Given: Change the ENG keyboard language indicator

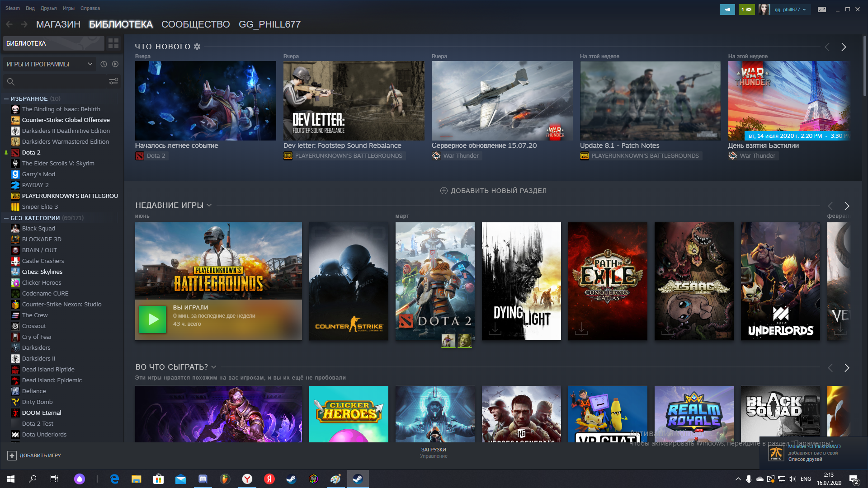Looking at the screenshot, I should pyautogui.click(x=806, y=479).
